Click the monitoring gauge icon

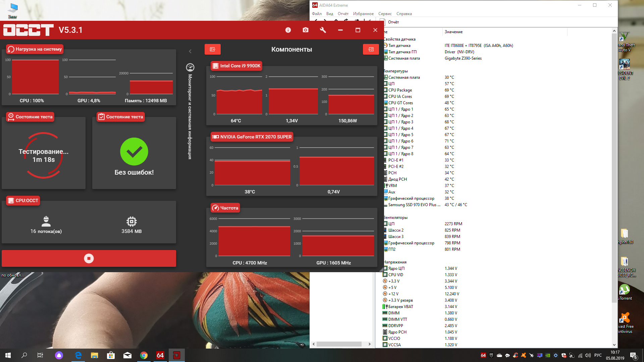coord(190,67)
